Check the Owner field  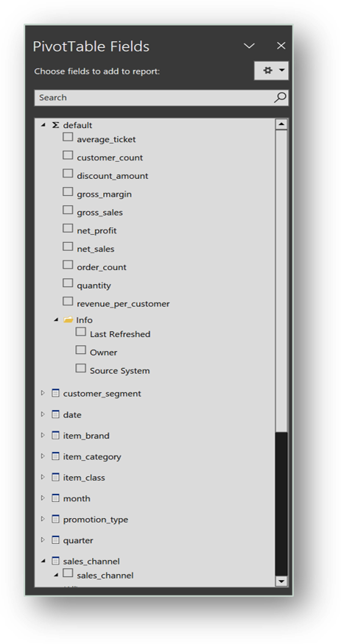(81, 350)
